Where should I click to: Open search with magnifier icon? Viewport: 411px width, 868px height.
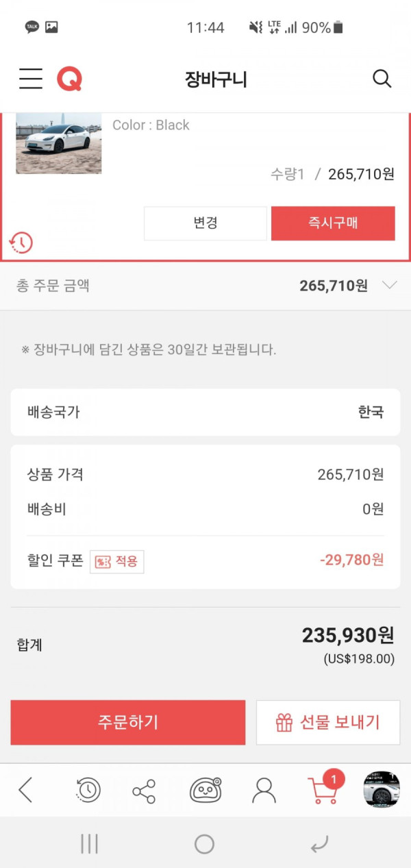382,79
